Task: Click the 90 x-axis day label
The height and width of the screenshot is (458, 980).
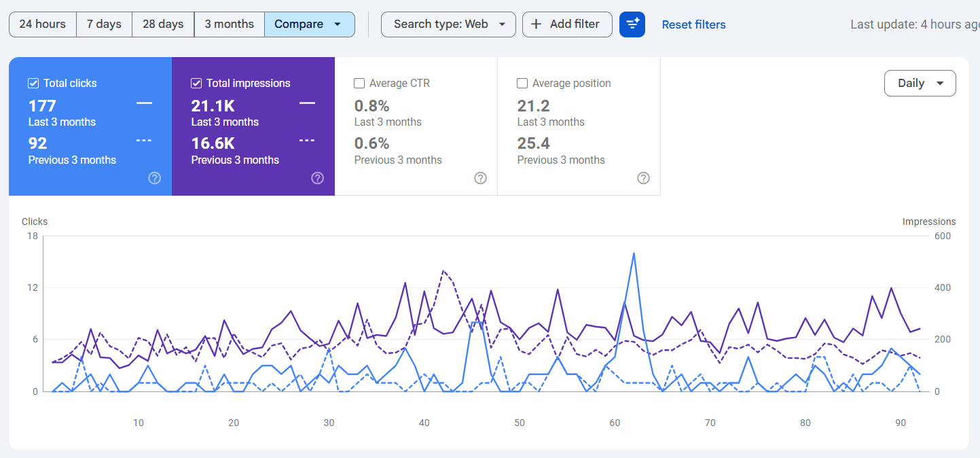Action: (x=901, y=423)
